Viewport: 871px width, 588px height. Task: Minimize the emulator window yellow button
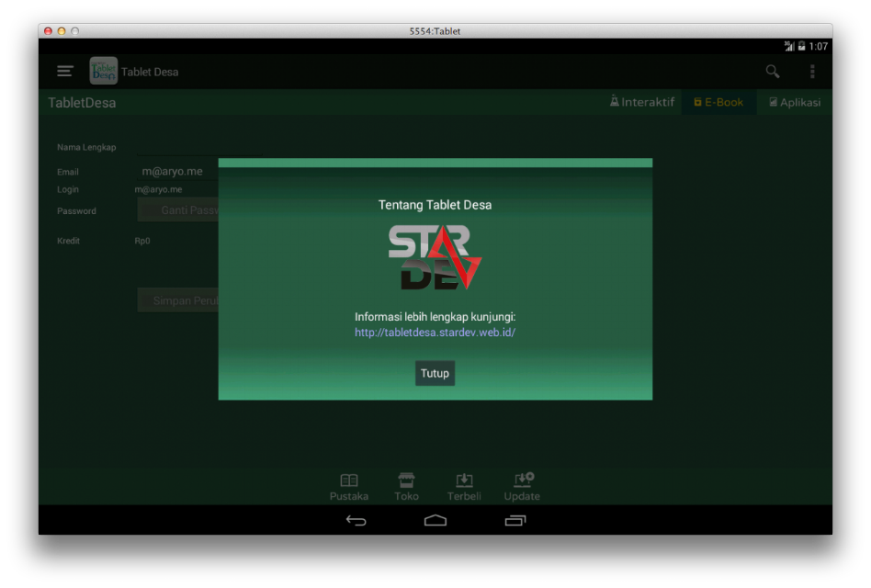tap(62, 31)
